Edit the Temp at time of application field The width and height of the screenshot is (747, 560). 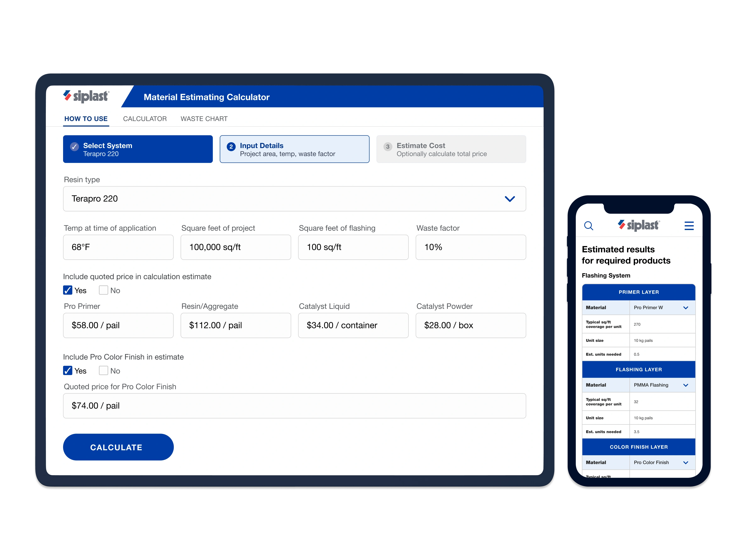click(x=118, y=247)
